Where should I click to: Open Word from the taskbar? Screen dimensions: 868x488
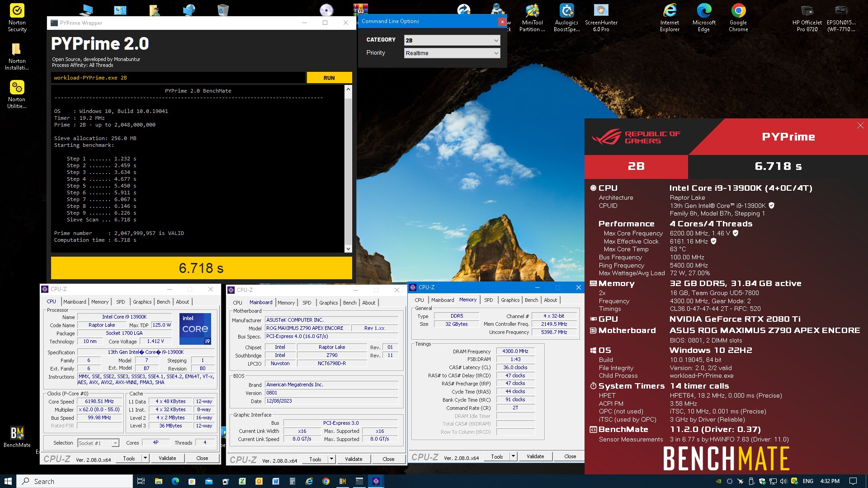click(x=275, y=481)
